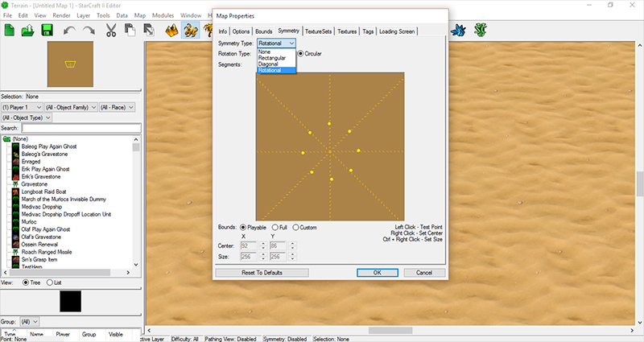The width and height of the screenshot is (644, 342).
Task: Click the black unit preview swatch
Action: click(x=70, y=301)
